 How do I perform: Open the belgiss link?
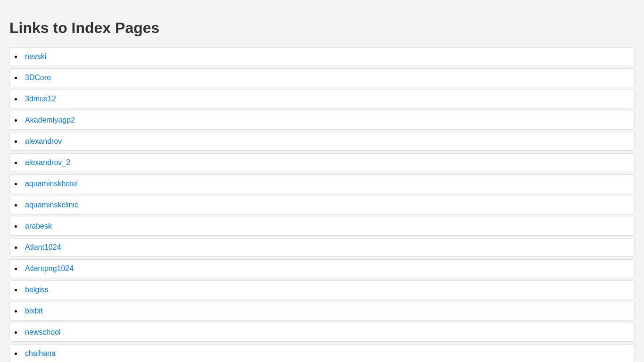pos(36,290)
